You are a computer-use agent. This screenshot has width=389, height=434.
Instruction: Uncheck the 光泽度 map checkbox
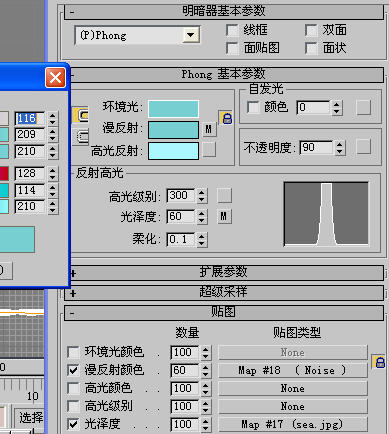73,424
